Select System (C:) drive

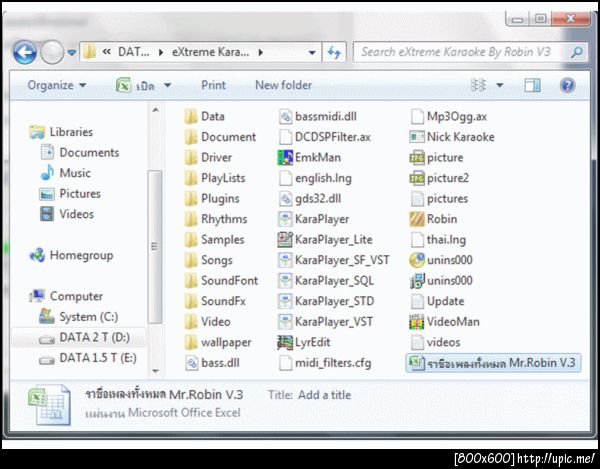pos(79,317)
